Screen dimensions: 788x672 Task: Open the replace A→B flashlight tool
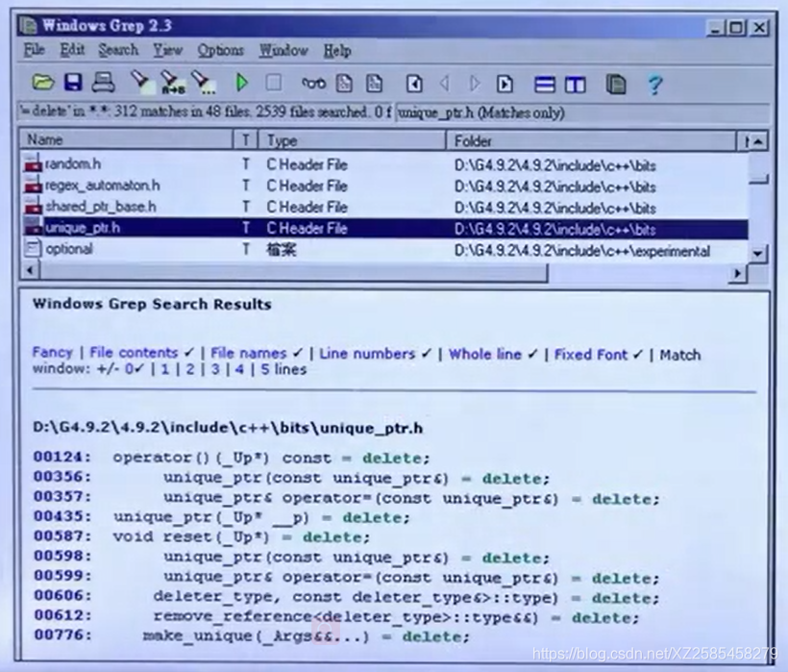click(172, 83)
